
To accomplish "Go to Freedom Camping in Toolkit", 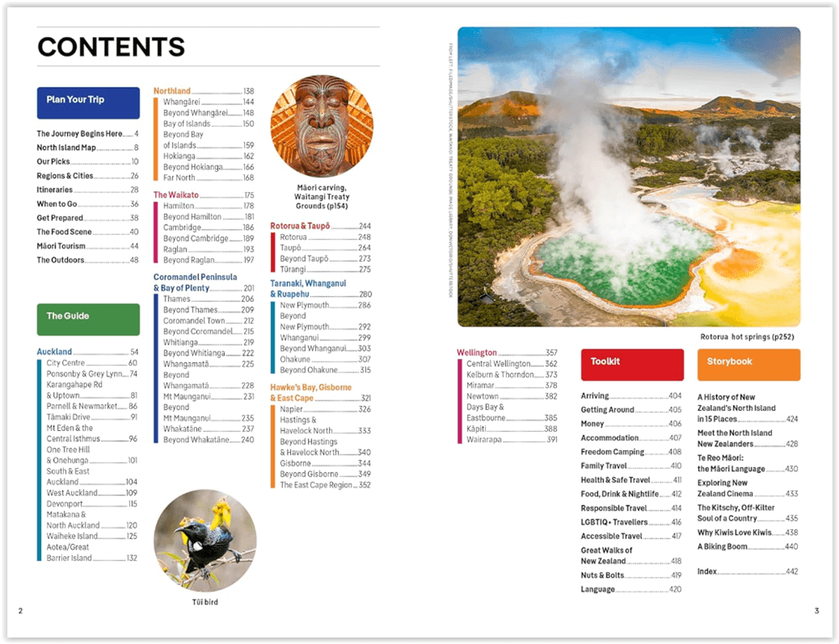I will (x=613, y=452).
